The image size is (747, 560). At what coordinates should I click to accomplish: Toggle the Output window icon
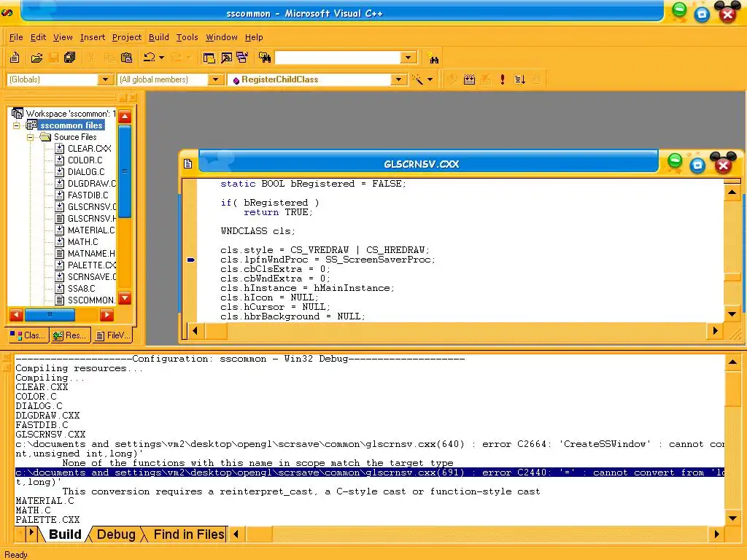point(226,58)
